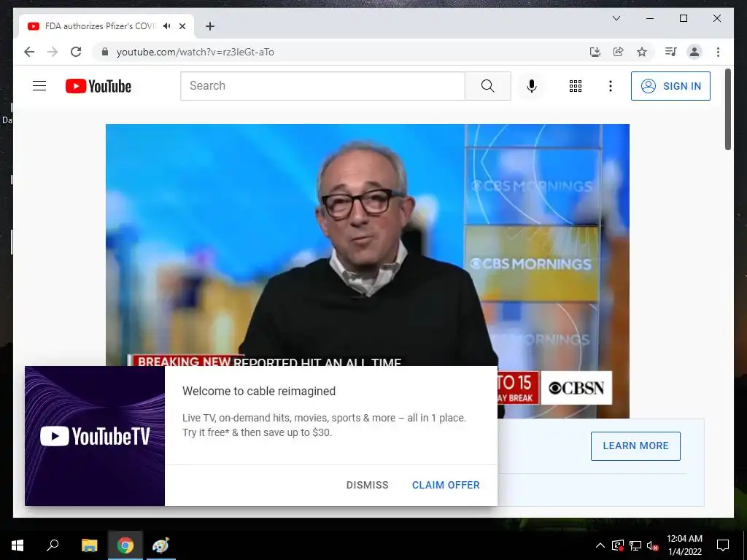Open the YouTube hamburger guide menu
This screenshot has width=747, height=560.
pos(39,86)
